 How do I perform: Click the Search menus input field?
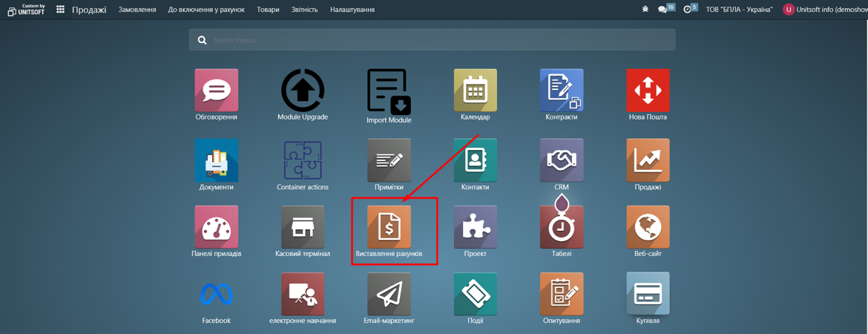(438, 40)
